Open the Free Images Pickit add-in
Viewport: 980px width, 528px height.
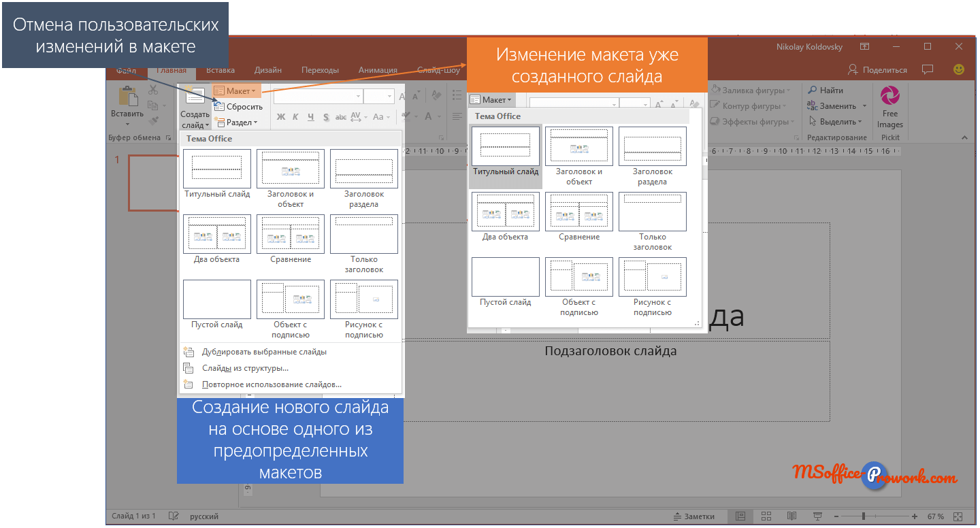tap(890, 108)
